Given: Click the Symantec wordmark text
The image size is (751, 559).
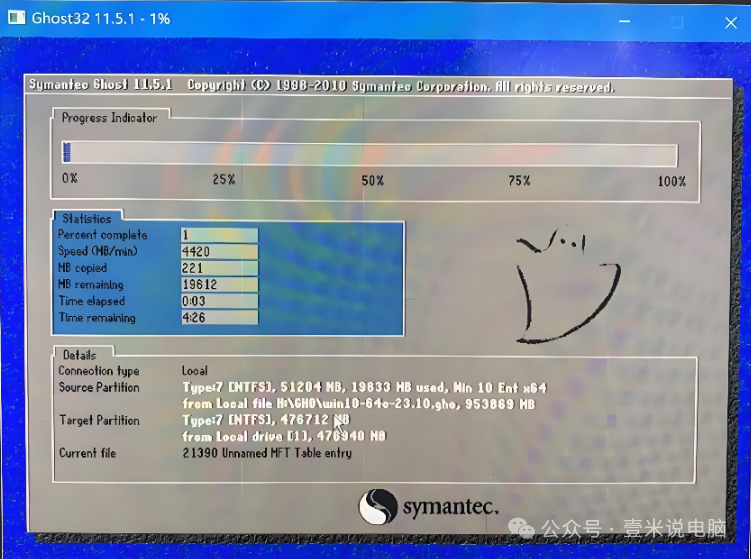Looking at the screenshot, I should [x=450, y=507].
